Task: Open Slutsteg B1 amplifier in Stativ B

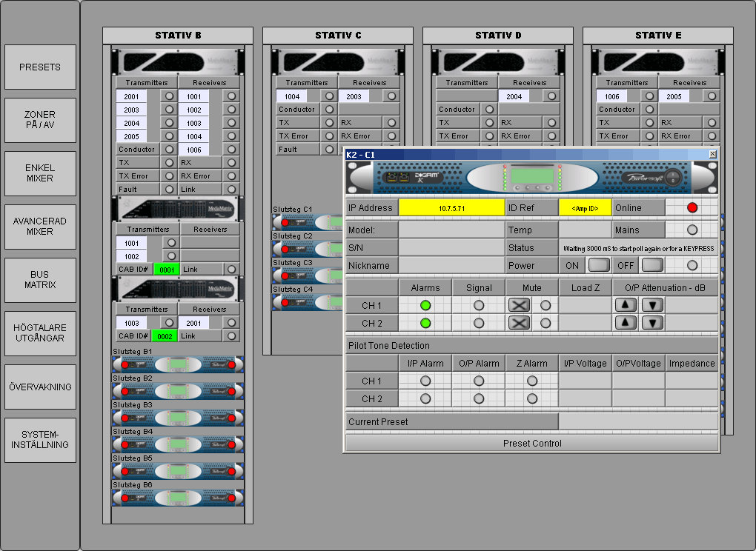Action: pos(178,364)
